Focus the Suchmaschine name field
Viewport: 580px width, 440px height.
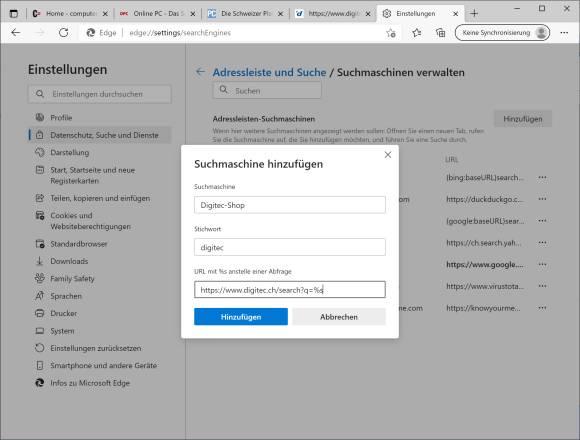point(290,205)
